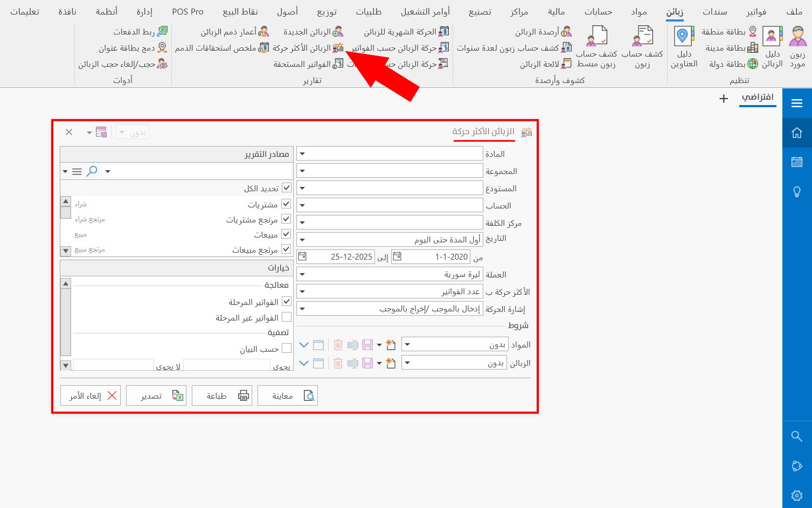Select the افتراضي workspace tab

pyautogui.click(x=758, y=98)
